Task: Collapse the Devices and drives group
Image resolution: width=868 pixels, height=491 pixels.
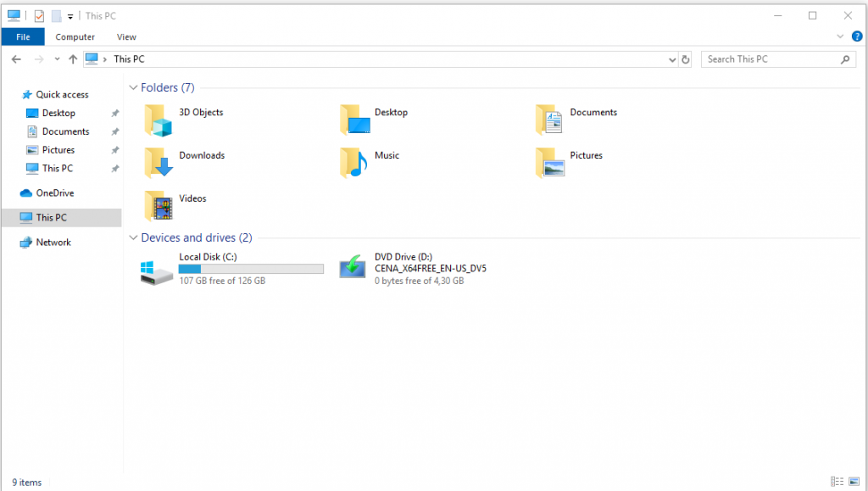Action: point(133,237)
